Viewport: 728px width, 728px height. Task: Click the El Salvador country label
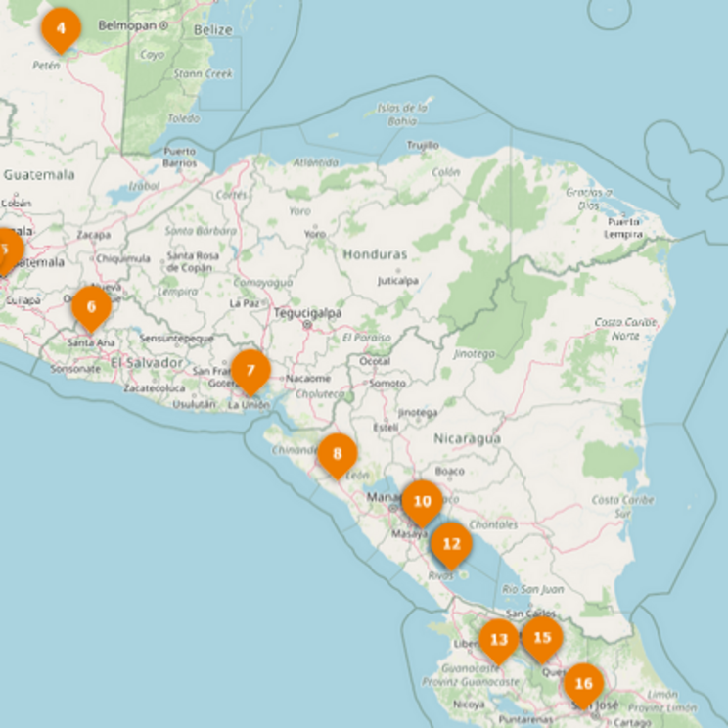[x=147, y=363]
